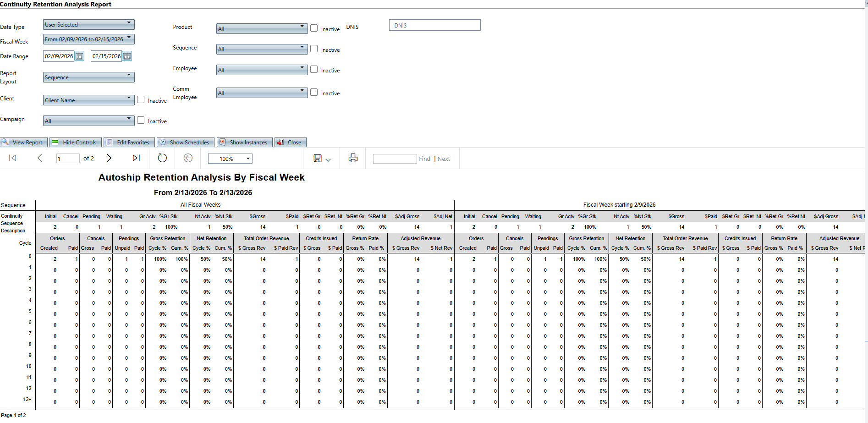Advance to next report page arrow
Screen dimensions: 868x423
click(x=109, y=158)
